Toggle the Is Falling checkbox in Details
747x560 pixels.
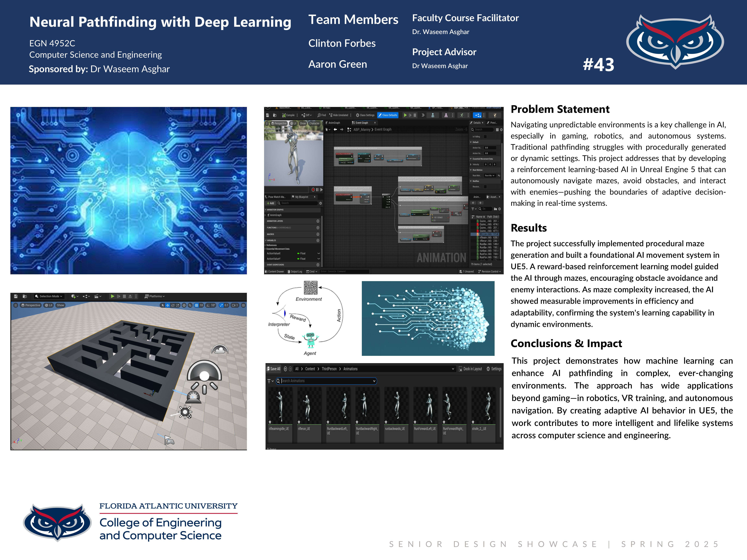(485, 137)
